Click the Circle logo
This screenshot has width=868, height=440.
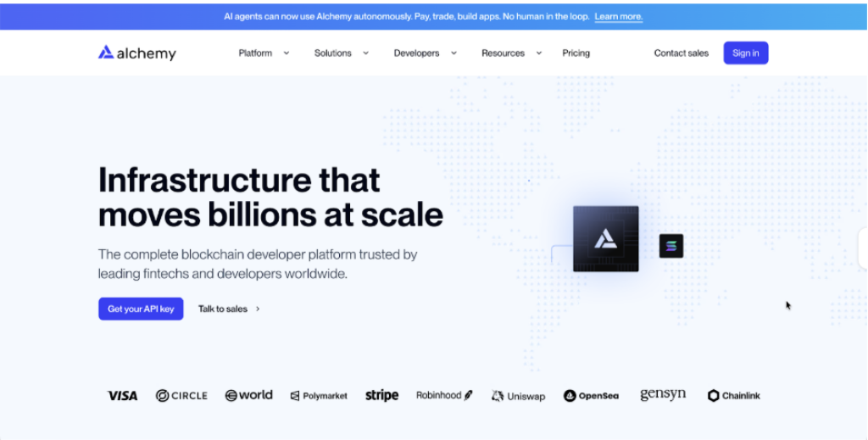point(181,395)
